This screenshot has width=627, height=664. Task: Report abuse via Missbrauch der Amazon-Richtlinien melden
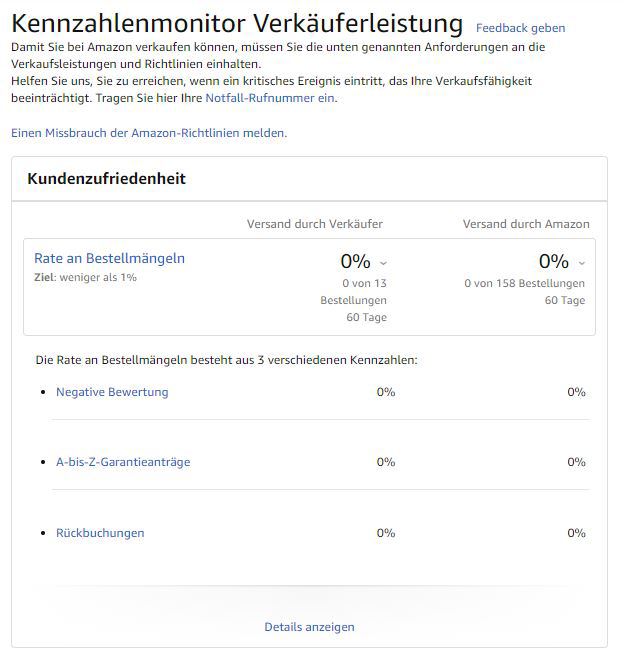pyautogui.click(x=149, y=133)
